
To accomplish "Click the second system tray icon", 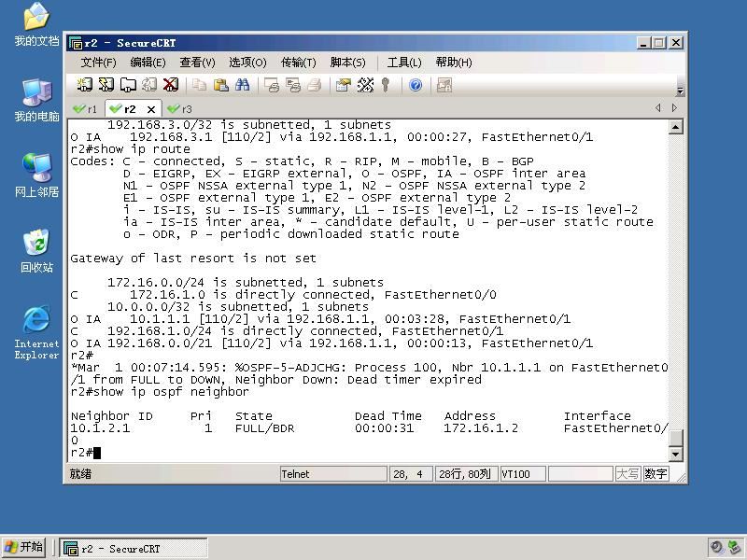I will pos(734,548).
